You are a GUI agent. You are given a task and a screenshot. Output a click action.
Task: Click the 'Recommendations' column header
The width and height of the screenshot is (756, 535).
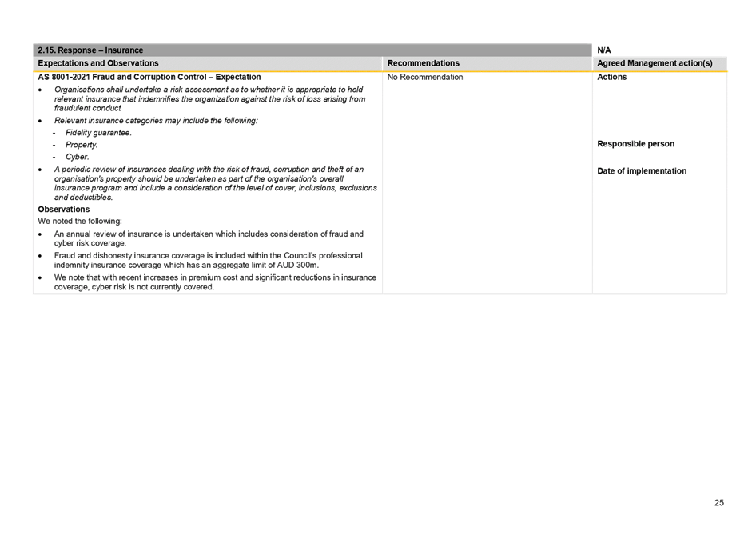[x=423, y=63]
